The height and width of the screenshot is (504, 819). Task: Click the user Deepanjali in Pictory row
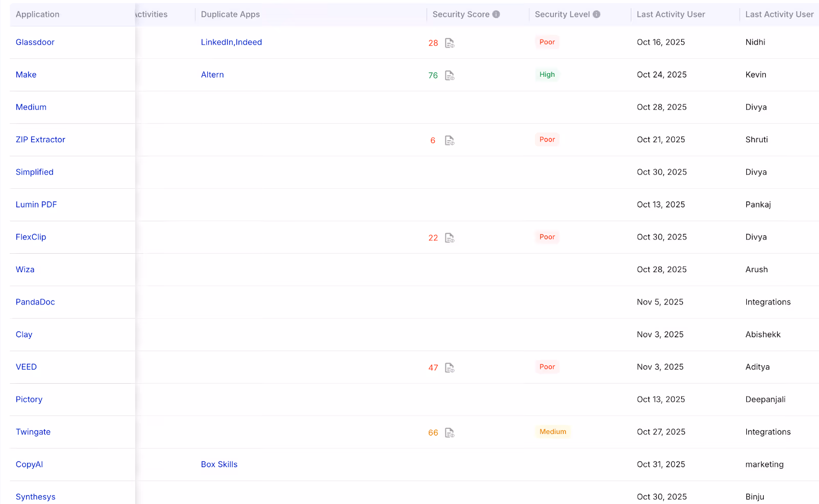coord(765,400)
